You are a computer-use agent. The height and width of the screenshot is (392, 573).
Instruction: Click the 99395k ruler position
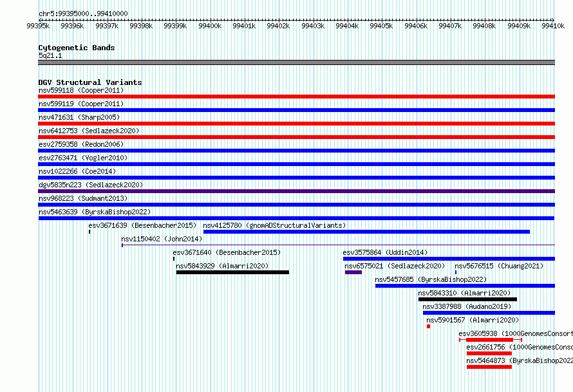38,26
